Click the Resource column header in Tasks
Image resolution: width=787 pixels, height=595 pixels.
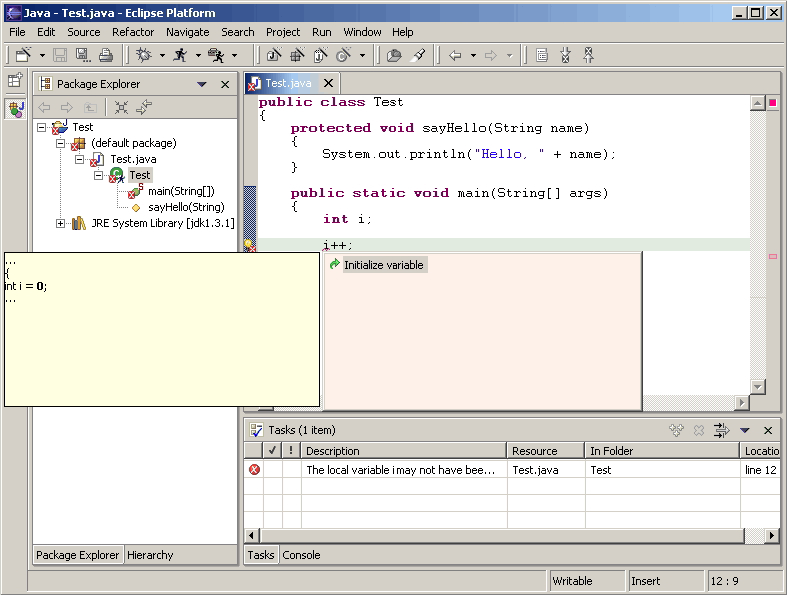pyautogui.click(x=546, y=451)
